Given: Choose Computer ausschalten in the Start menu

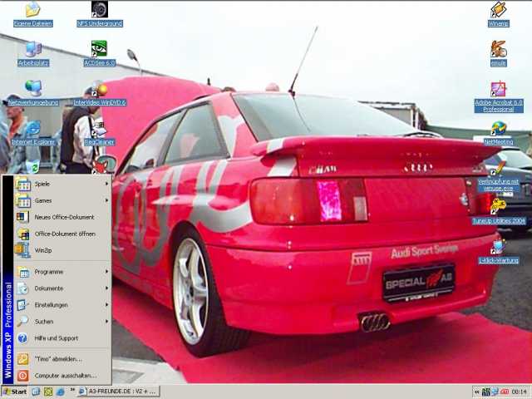Looking at the screenshot, I should 63,376.
